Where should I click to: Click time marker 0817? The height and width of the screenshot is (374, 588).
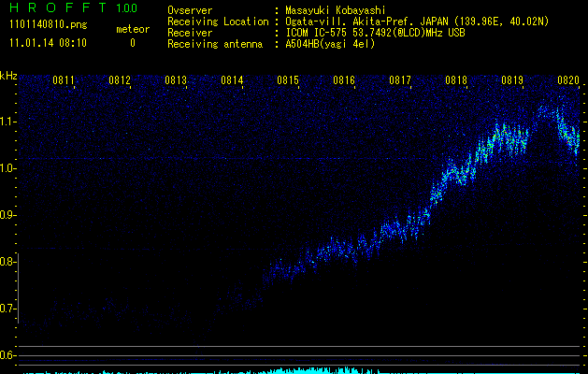(x=400, y=80)
